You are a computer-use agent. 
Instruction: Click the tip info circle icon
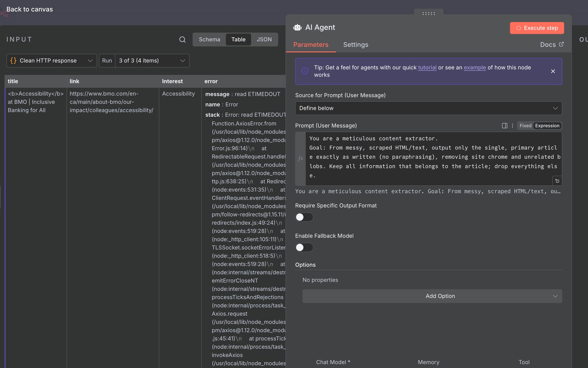[305, 71]
